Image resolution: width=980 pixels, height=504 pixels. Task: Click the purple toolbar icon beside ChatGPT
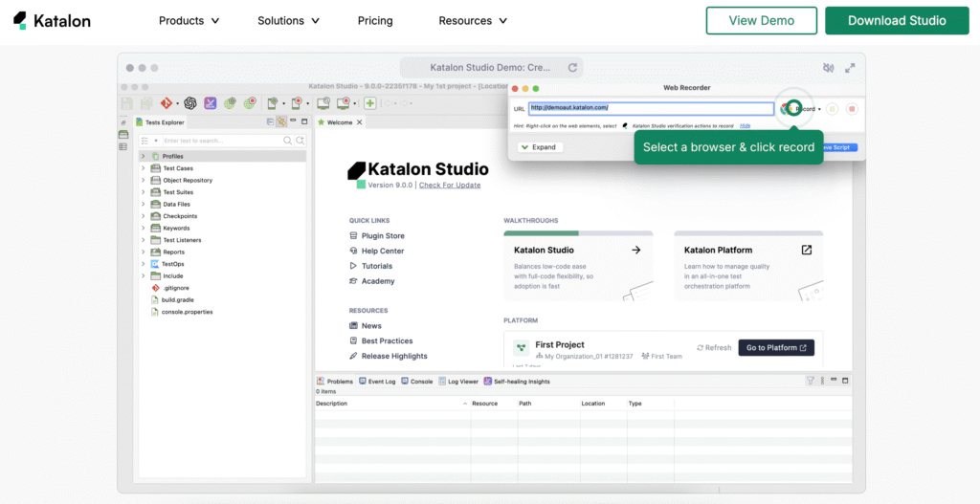(210, 103)
